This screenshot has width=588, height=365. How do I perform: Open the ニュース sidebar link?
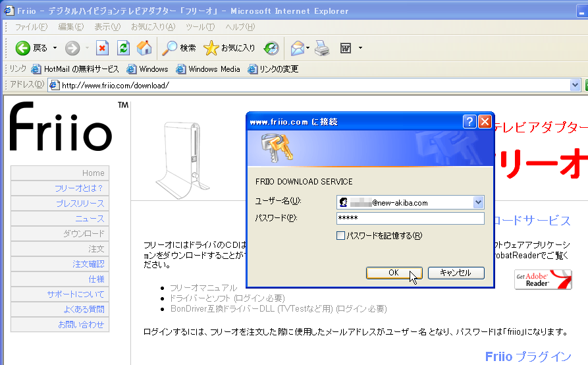coord(60,218)
